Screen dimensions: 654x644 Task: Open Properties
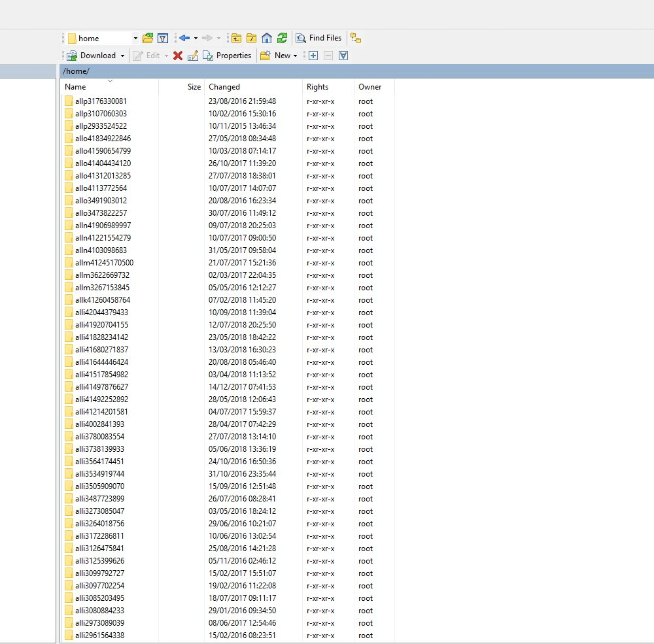tap(227, 56)
